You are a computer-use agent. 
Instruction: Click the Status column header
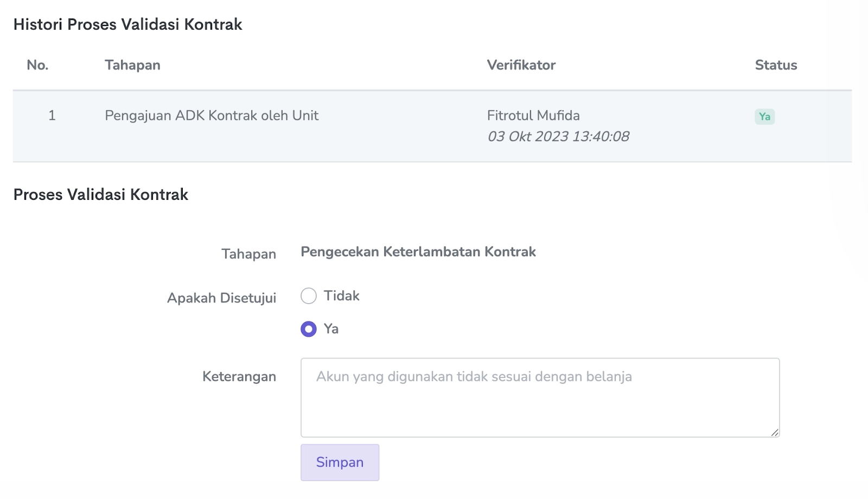[x=776, y=65]
